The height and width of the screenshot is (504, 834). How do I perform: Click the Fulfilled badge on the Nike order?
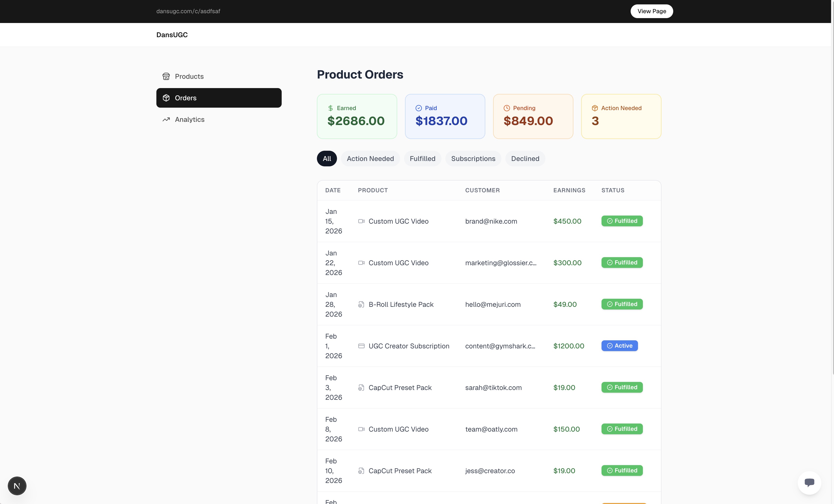pyautogui.click(x=622, y=221)
